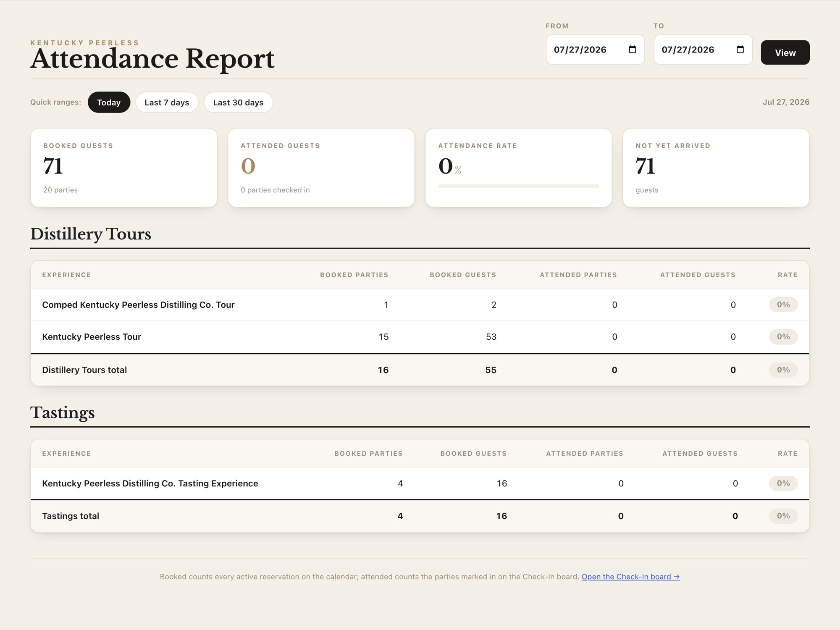Click the 0% rate badge in Distillery Tours total
The image size is (840, 630).
(783, 370)
